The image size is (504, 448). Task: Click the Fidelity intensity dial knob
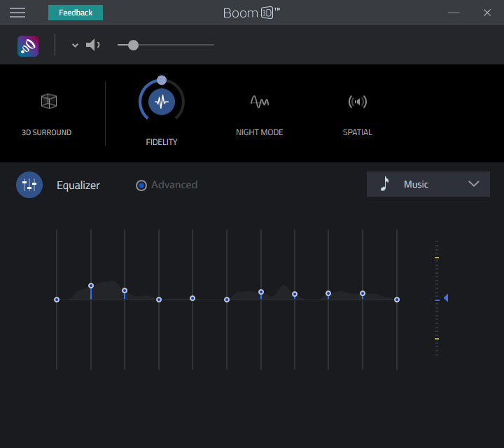tap(162, 80)
